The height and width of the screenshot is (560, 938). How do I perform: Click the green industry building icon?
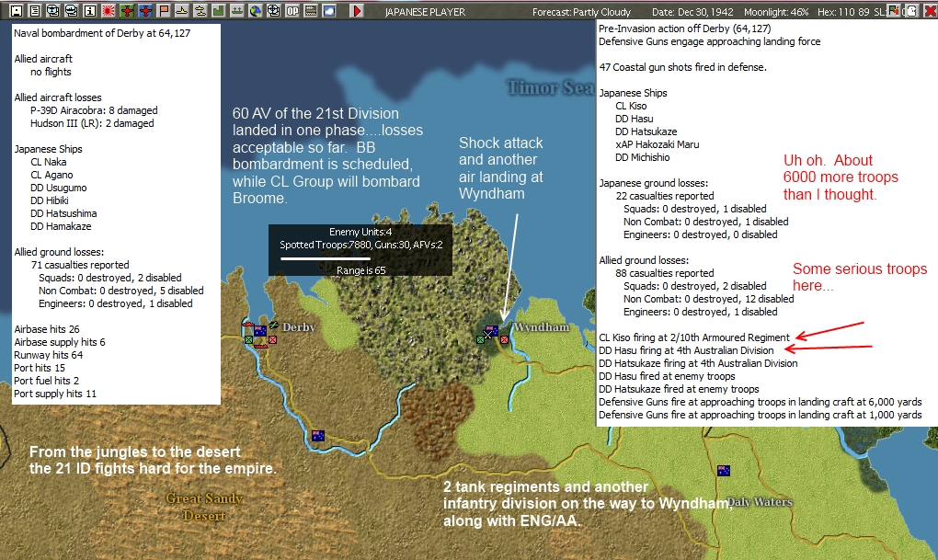pos(218,11)
